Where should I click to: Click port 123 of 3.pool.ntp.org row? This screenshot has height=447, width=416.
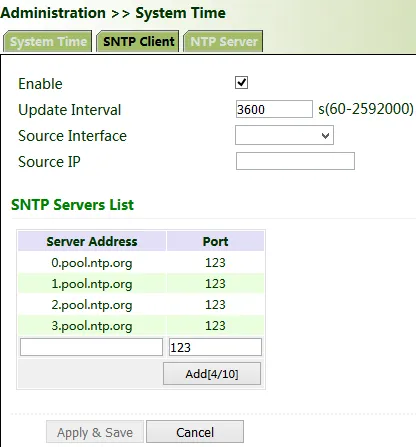(215, 326)
